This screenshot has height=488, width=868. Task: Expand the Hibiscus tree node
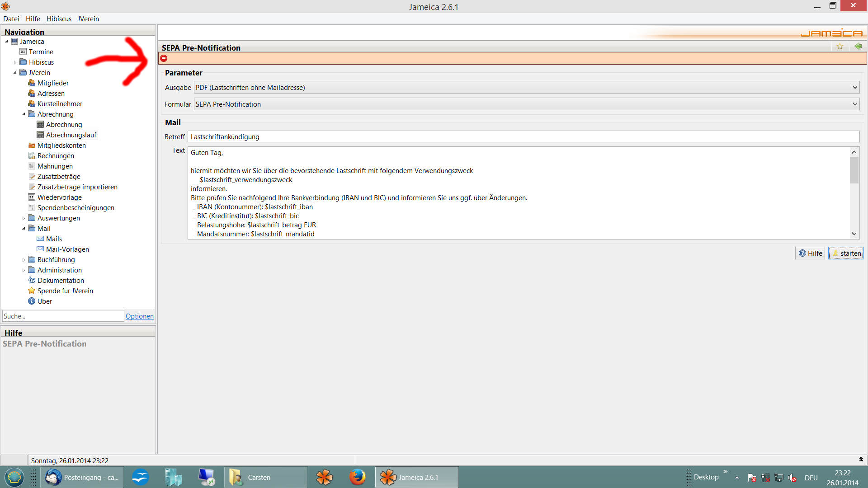coord(15,62)
